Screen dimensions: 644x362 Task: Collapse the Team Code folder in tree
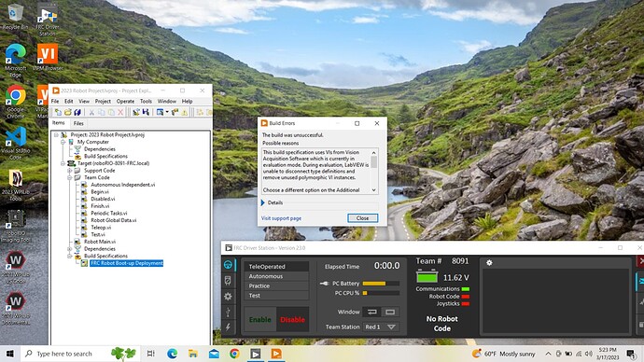(69, 177)
